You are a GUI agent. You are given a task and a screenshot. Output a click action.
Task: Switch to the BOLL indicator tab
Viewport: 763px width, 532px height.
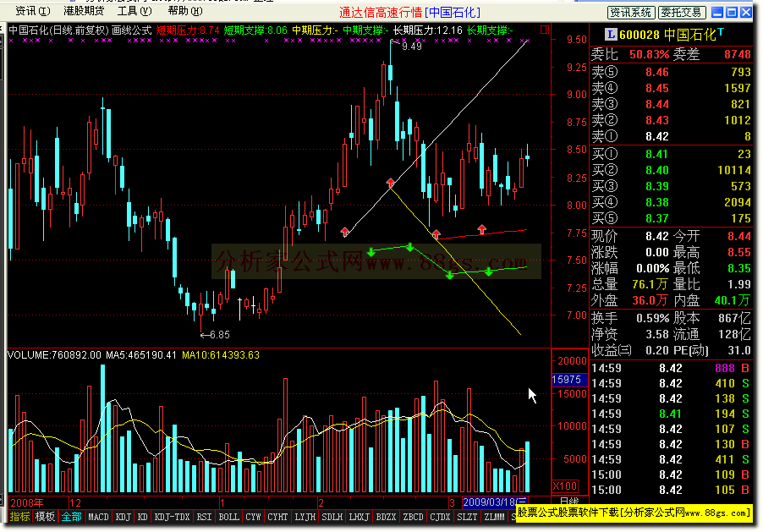click(228, 517)
